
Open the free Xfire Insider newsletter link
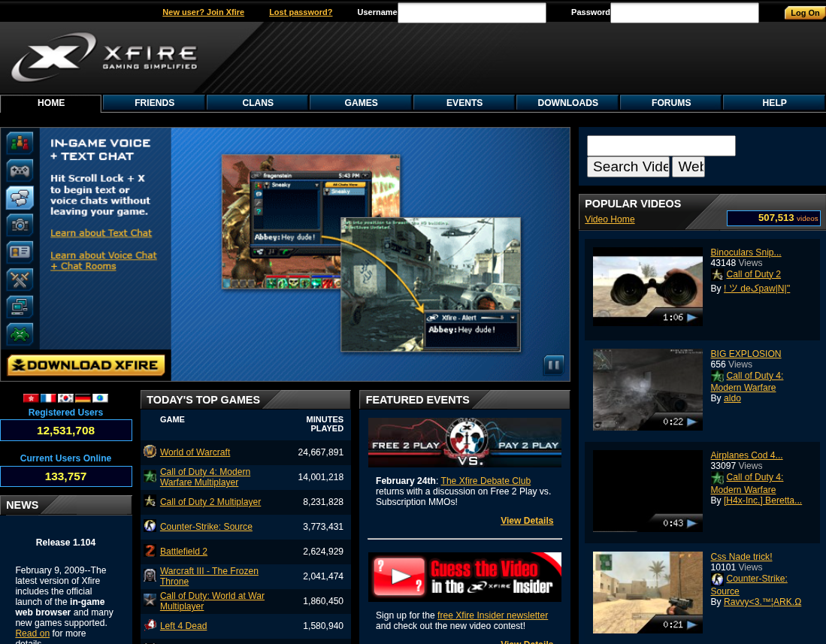pos(492,615)
